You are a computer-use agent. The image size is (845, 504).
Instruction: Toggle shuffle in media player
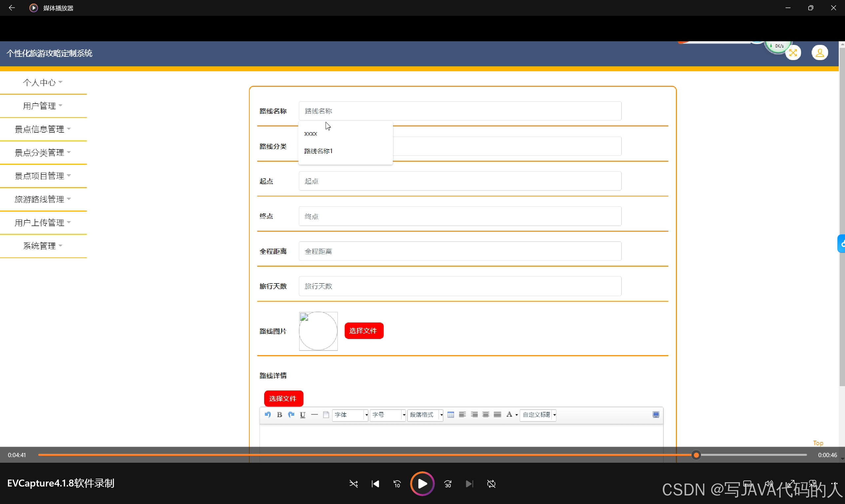353,484
